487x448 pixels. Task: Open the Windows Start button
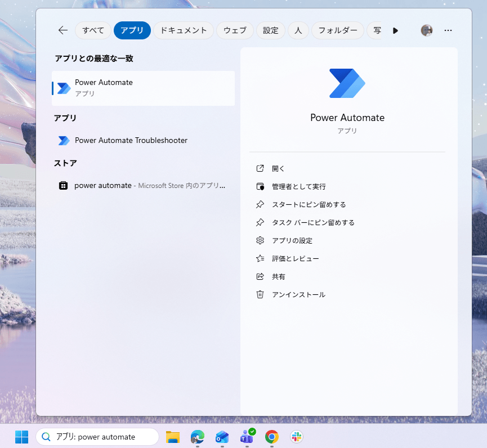pos(22,437)
